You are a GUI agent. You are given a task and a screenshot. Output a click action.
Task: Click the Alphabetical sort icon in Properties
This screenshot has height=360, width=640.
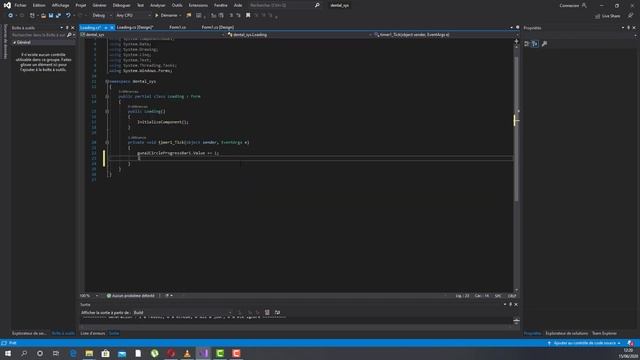pyautogui.click(x=535, y=44)
